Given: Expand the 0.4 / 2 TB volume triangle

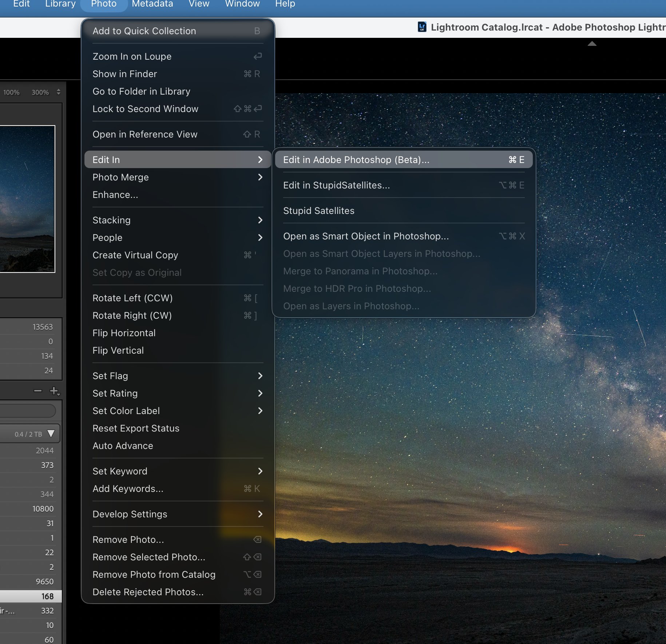Looking at the screenshot, I should [x=51, y=434].
